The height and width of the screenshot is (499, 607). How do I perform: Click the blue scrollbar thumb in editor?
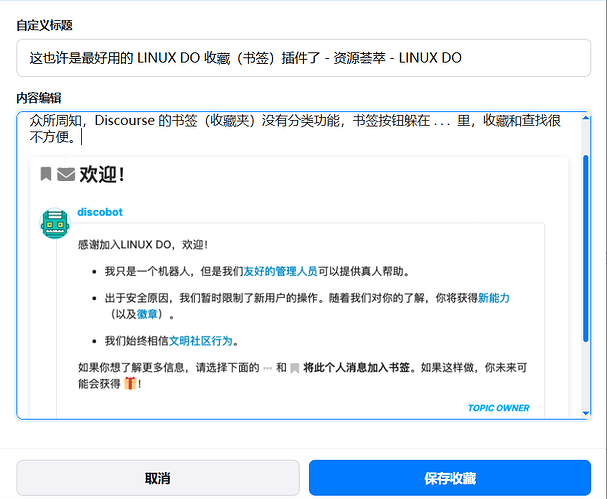586,249
